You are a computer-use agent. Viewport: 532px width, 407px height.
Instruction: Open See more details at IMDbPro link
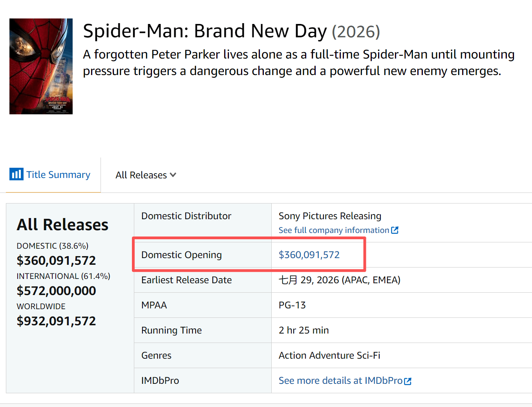[x=340, y=381]
